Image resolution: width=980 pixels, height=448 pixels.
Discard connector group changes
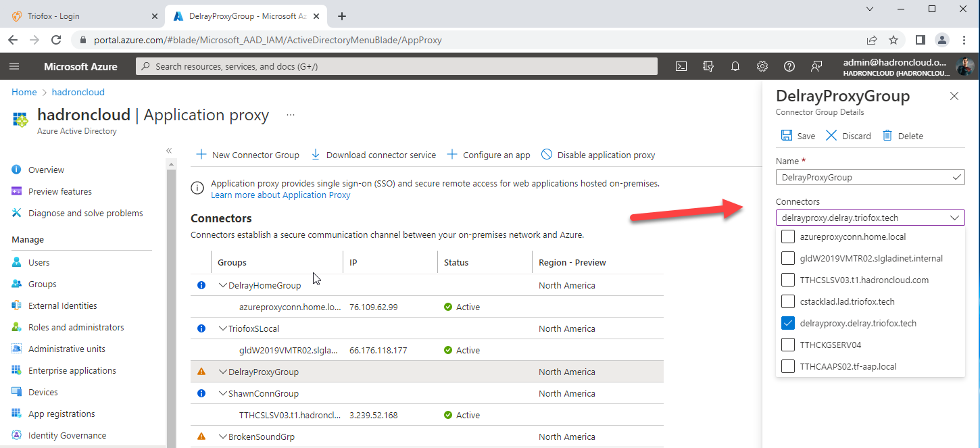[x=848, y=136]
